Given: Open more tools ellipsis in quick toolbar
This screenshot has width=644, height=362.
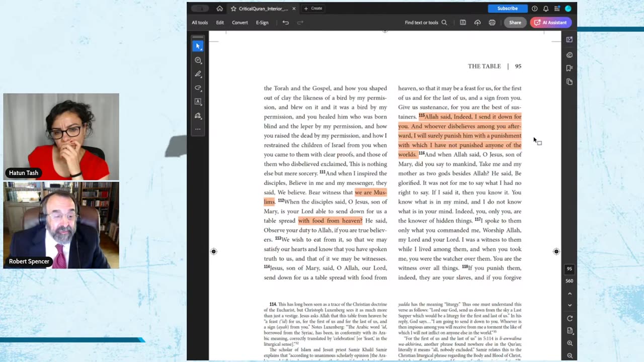Looking at the screenshot, I should click(x=198, y=129).
